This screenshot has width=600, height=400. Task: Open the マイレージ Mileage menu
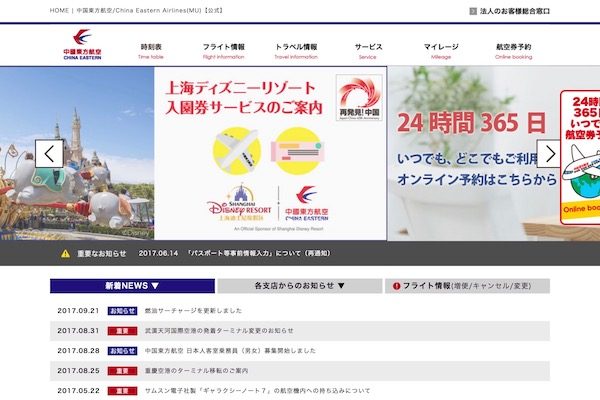(441, 51)
